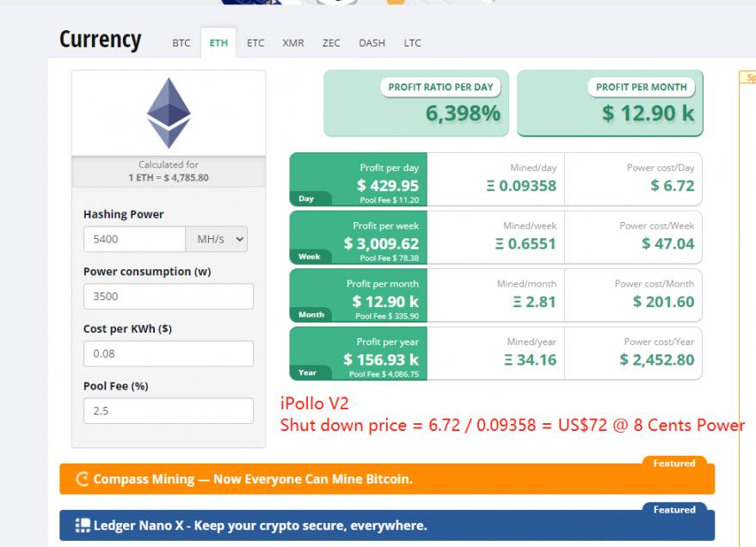Switch to the DASH currency tab
The width and height of the screenshot is (756, 547).
click(372, 43)
